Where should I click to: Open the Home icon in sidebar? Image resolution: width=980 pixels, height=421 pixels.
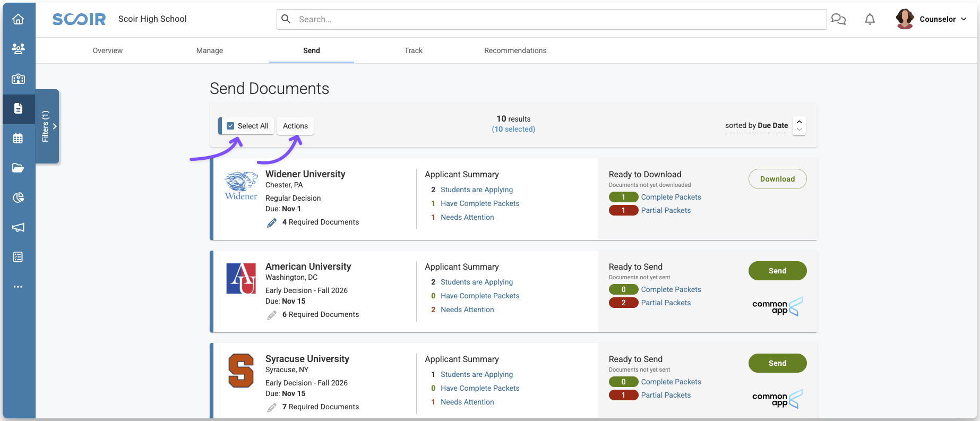point(18,19)
